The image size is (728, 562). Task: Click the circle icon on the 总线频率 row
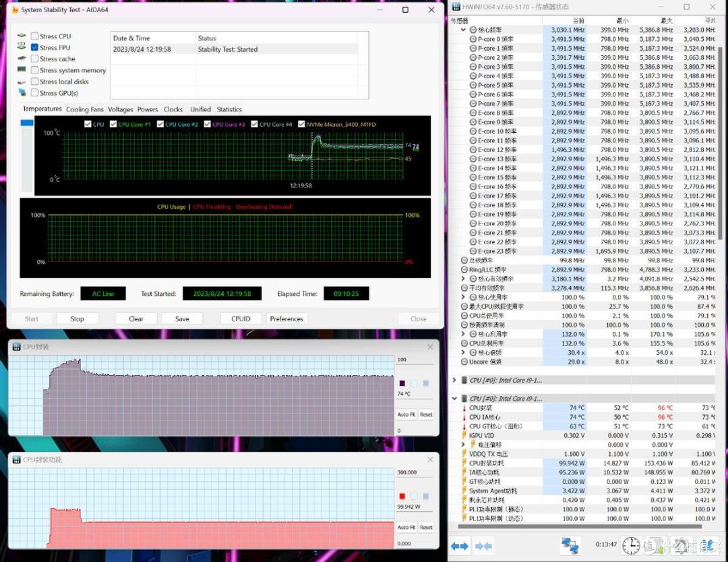tap(464, 260)
